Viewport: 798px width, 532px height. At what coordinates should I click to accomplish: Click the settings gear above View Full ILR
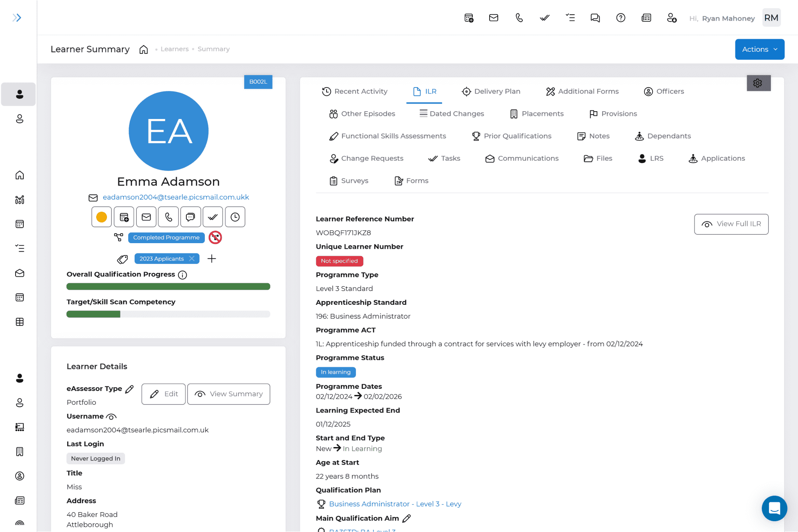coord(758,83)
